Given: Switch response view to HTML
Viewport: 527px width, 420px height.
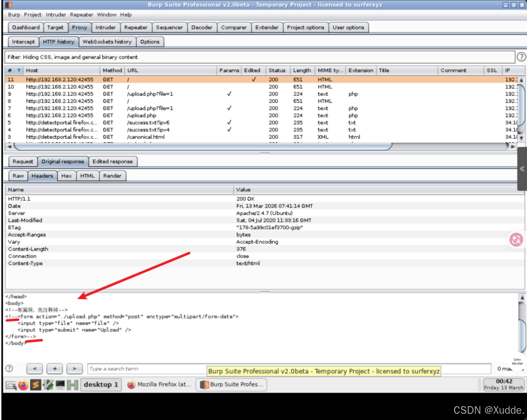Looking at the screenshot, I should [x=87, y=176].
